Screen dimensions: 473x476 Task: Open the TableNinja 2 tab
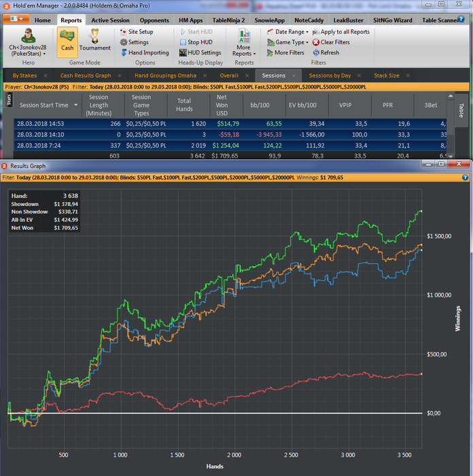coord(228,20)
